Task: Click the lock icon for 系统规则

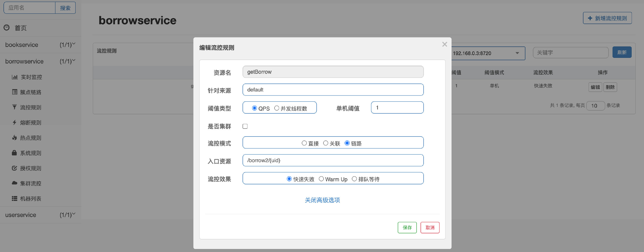Action: click(14, 153)
